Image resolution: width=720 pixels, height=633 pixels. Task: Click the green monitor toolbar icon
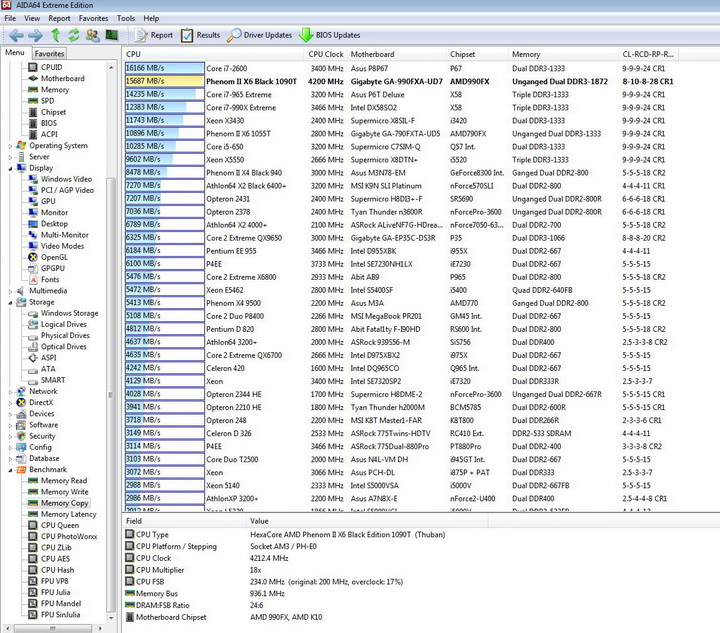tap(112, 35)
